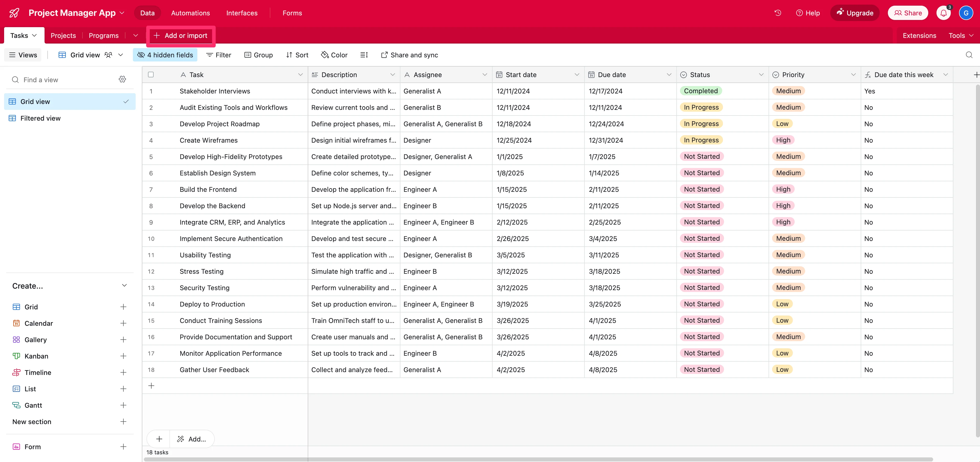Add a new Kanban view
Image resolution: width=980 pixels, height=462 pixels.
(123, 356)
